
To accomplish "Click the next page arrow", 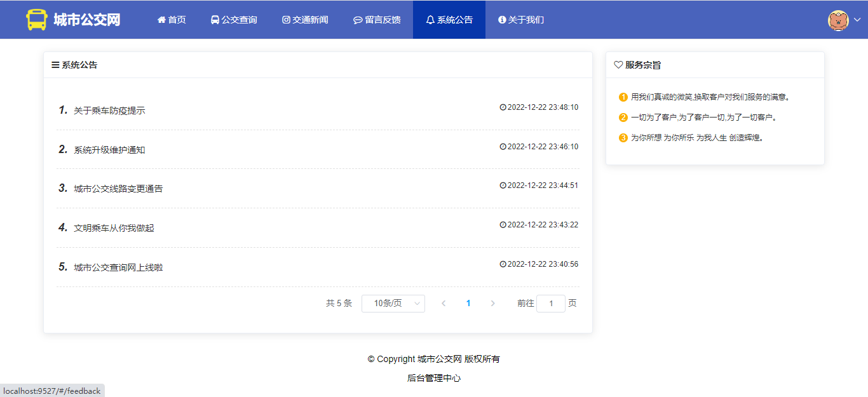I will tap(492, 304).
